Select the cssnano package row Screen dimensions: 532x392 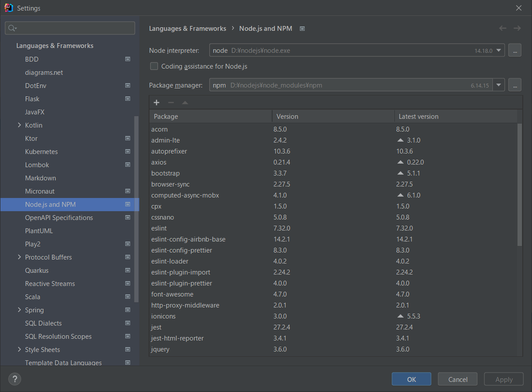[x=333, y=217]
